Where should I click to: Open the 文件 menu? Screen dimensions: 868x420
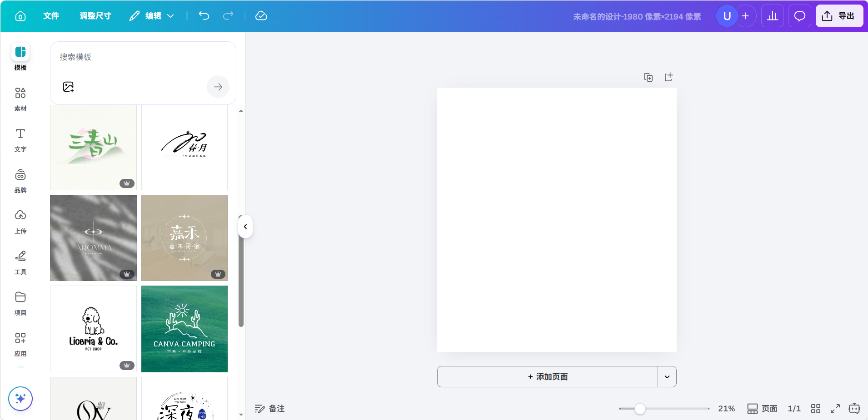pyautogui.click(x=51, y=16)
